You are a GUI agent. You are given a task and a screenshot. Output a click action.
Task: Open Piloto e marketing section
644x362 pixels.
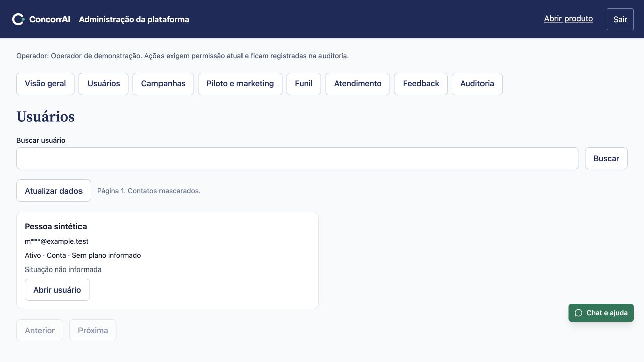[240, 84]
